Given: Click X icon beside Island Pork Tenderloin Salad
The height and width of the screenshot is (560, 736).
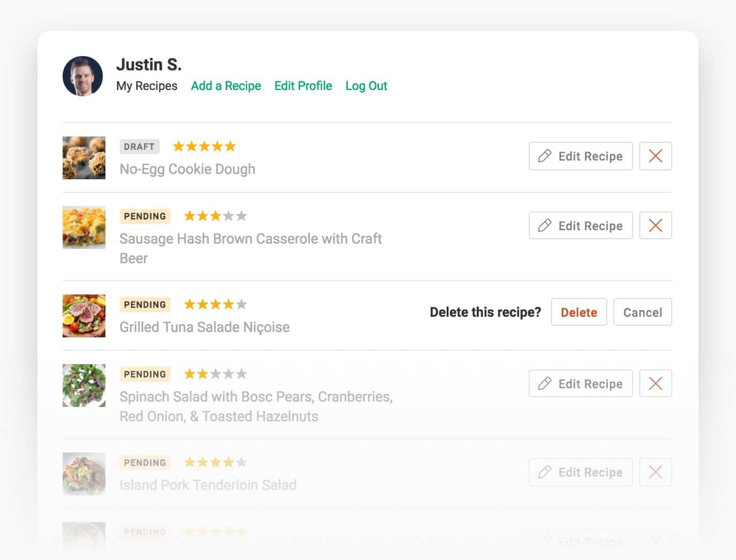Looking at the screenshot, I should [x=655, y=472].
